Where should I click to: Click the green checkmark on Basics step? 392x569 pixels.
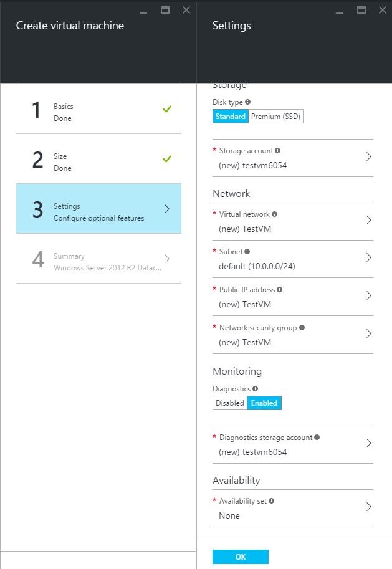tap(167, 109)
